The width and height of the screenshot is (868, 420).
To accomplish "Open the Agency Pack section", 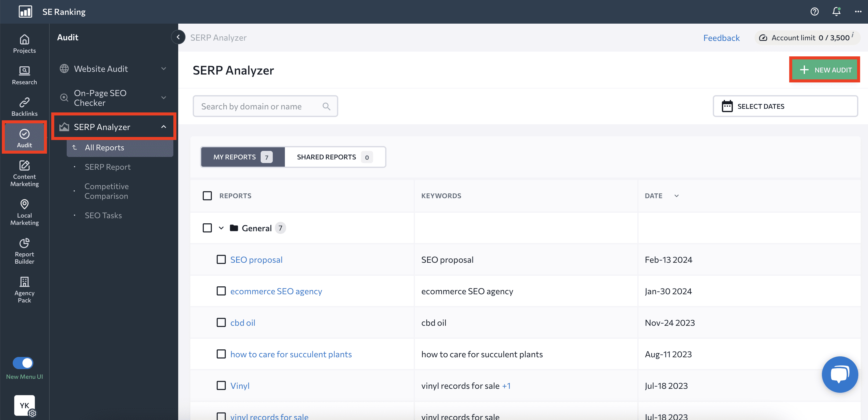I will [x=24, y=289].
